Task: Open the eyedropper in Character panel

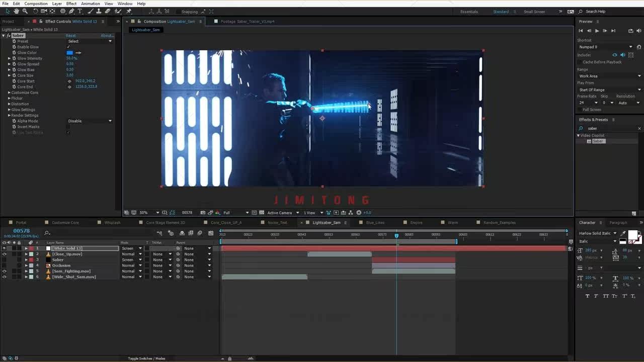Action: click(623, 233)
